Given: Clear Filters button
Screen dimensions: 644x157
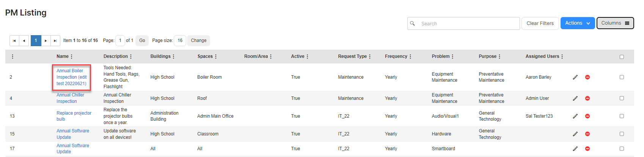Looking at the screenshot, I should (x=540, y=23).
